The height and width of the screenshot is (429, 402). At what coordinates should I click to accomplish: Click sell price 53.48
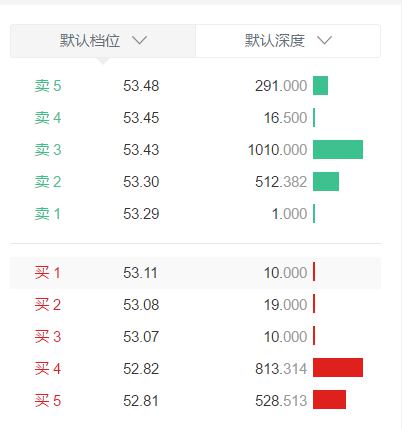click(x=141, y=86)
